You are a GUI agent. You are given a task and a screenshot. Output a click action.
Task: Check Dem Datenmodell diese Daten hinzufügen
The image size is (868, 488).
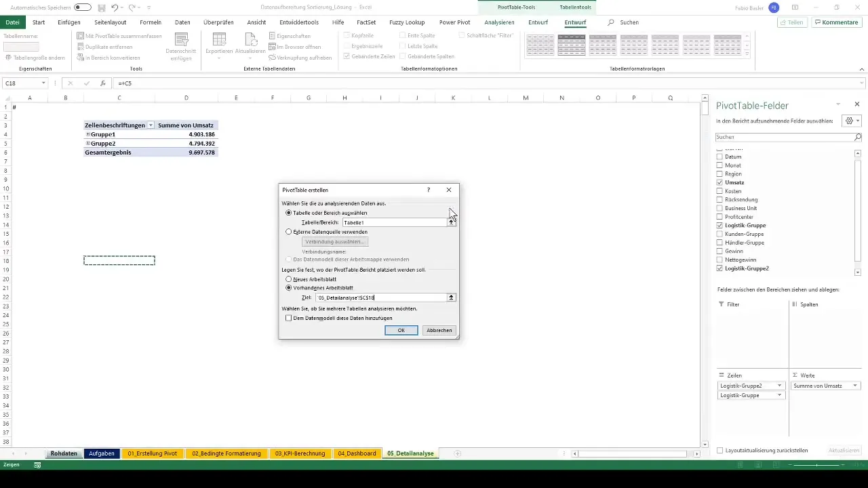[x=289, y=318]
